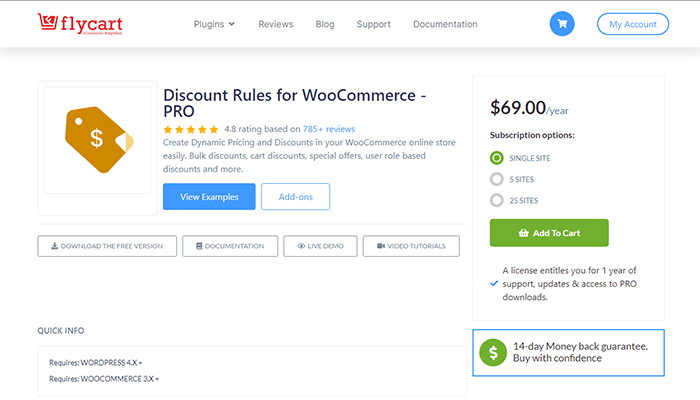
Task: Click the 14-day Money back guarantee text
Action: pos(580,352)
